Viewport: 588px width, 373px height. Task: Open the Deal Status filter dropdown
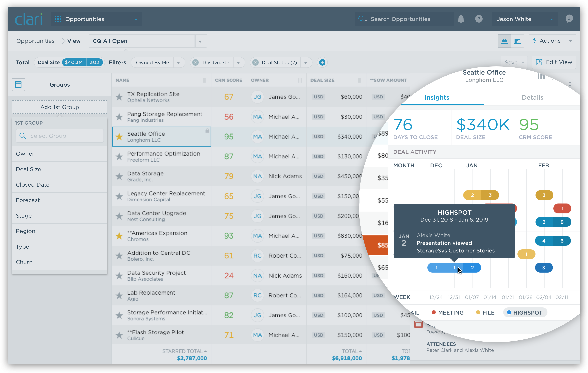(306, 63)
